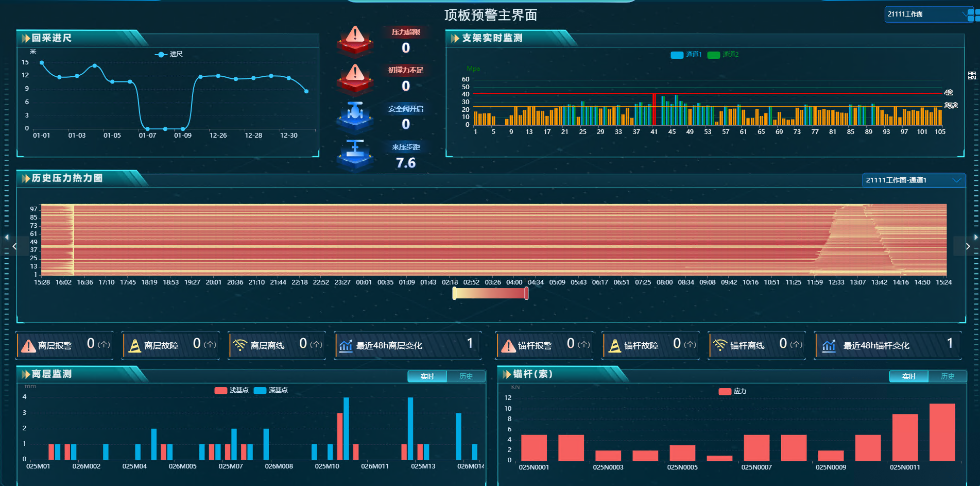Hide the 浅基点 series via legend

pyautogui.click(x=231, y=390)
